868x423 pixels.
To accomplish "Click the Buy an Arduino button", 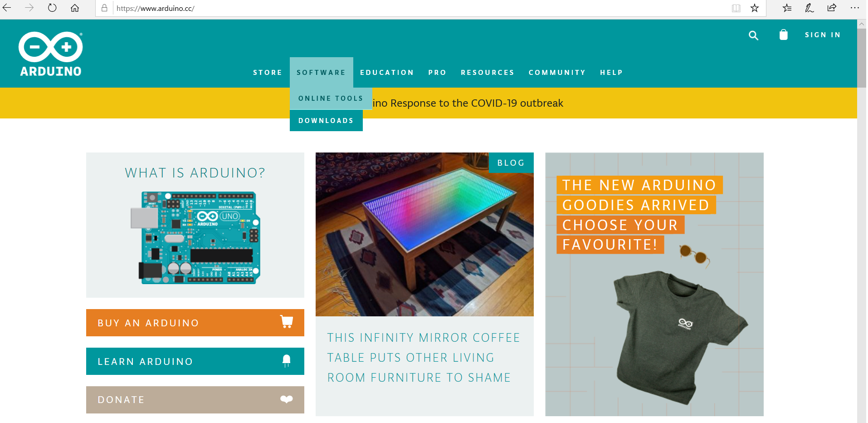I will [195, 323].
